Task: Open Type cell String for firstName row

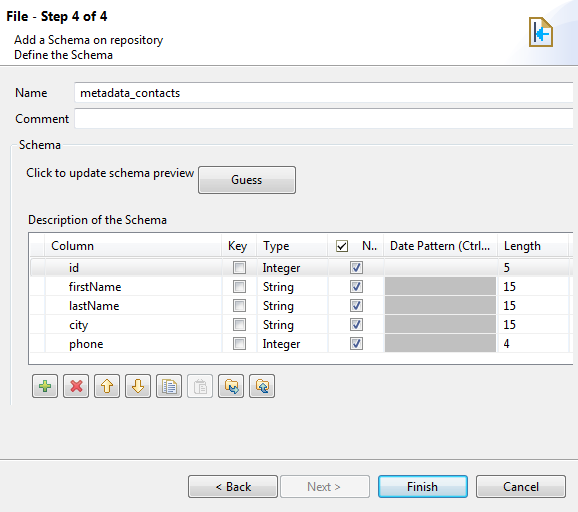Action: (x=292, y=286)
